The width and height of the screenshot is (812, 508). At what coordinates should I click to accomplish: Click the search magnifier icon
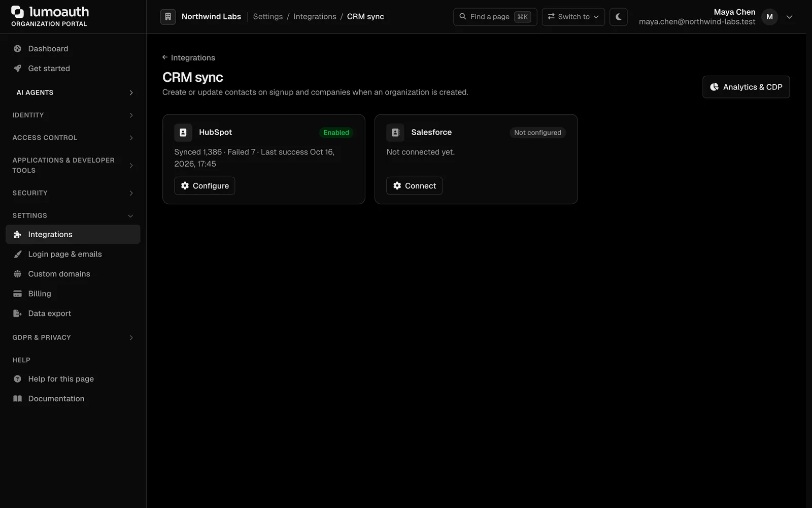(463, 17)
